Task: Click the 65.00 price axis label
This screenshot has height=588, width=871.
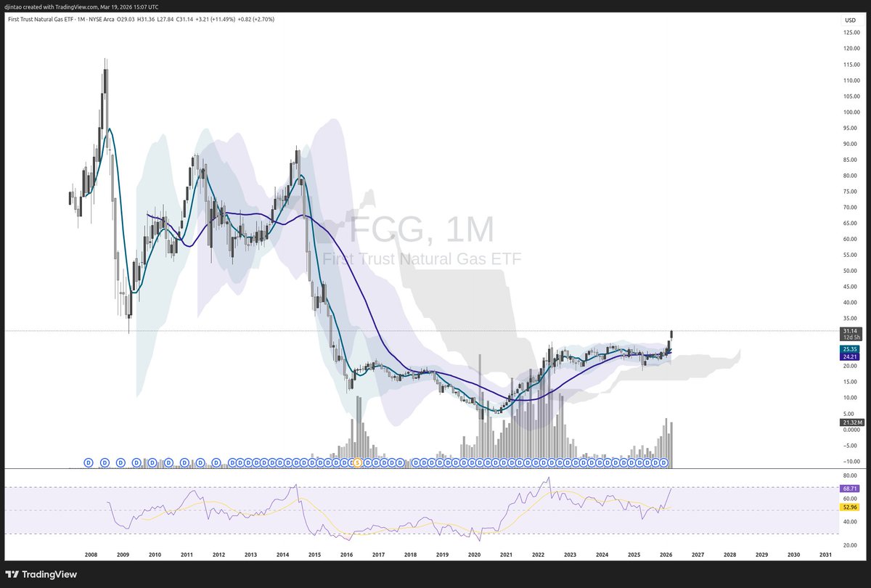Action: [851, 223]
